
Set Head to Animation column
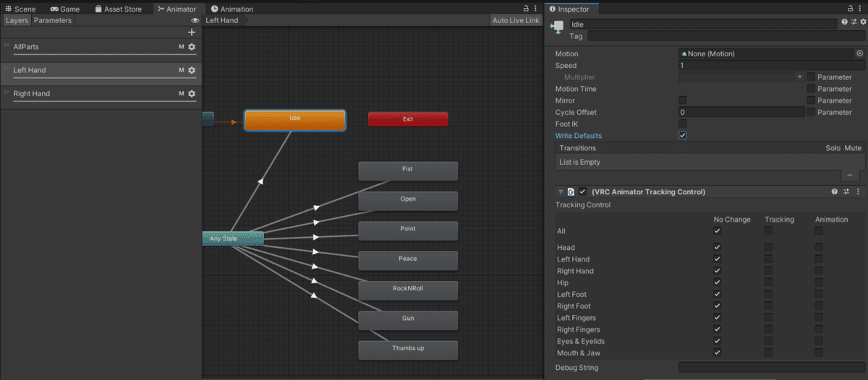coord(819,248)
